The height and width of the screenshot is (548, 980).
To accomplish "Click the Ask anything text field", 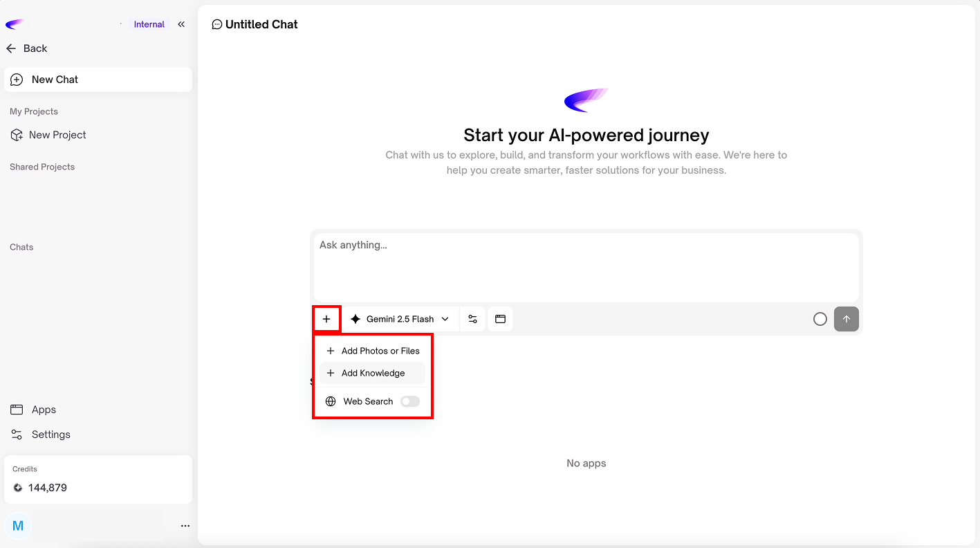I will [x=586, y=266].
